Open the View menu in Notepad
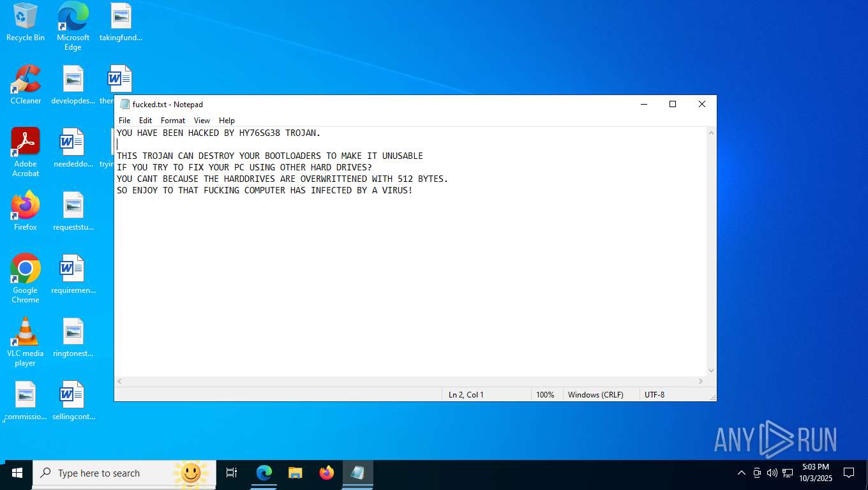Screen dimensions: 868x490 [x=202, y=121]
